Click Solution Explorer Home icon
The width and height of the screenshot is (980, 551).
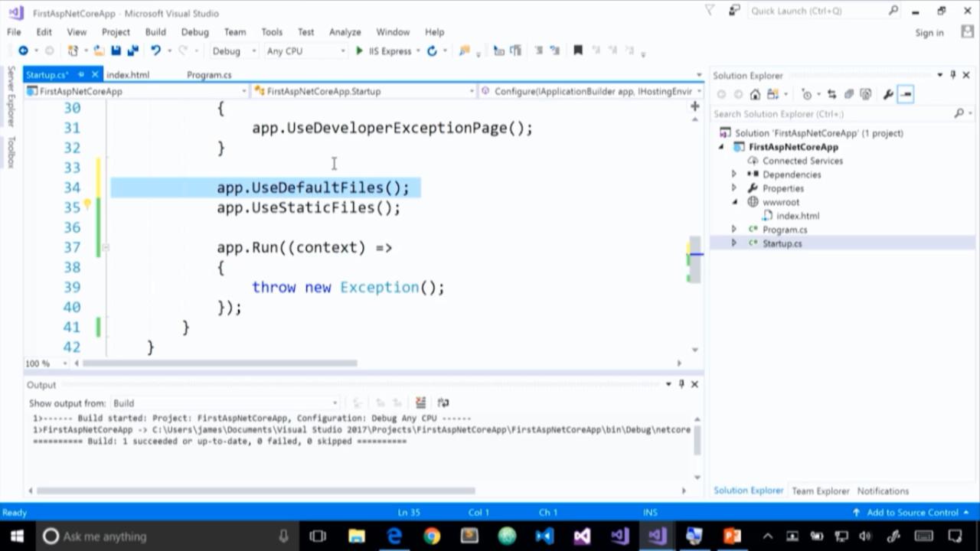point(755,94)
